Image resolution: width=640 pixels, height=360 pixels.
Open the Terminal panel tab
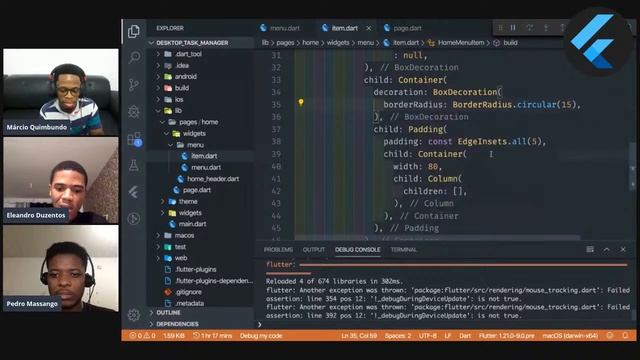(403, 249)
